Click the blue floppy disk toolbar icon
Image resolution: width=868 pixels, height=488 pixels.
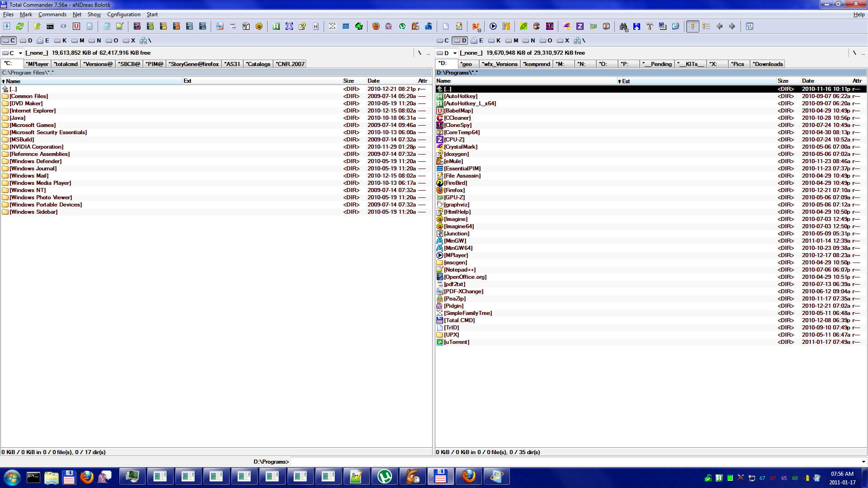coord(637,26)
